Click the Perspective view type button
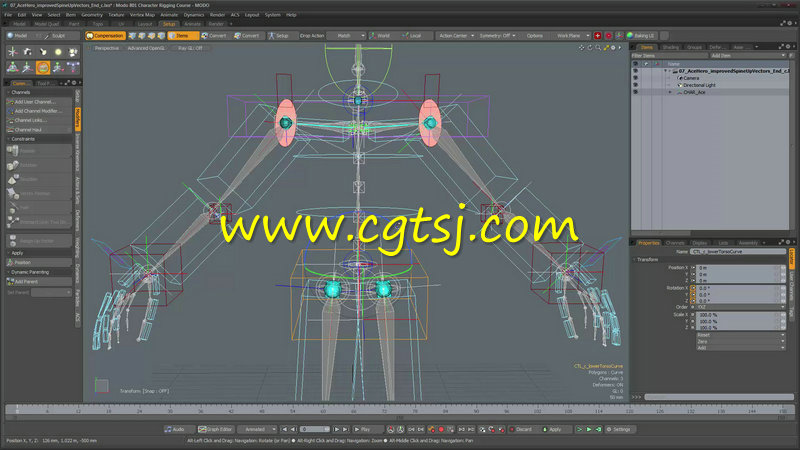800x450 pixels. click(x=106, y=48)
